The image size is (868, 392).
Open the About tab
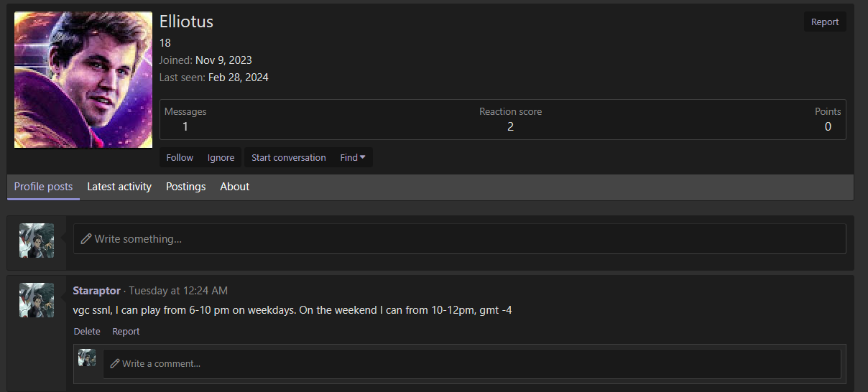pos(234,187)
